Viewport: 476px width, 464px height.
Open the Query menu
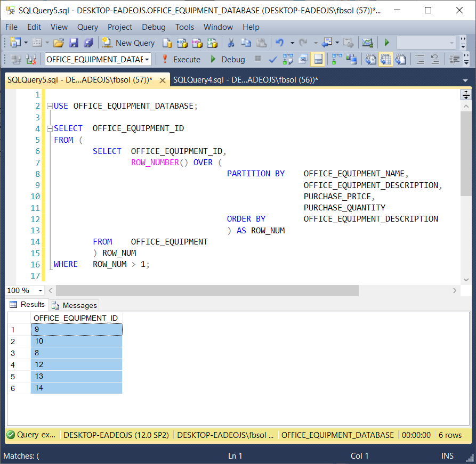[x=87, y=27]
